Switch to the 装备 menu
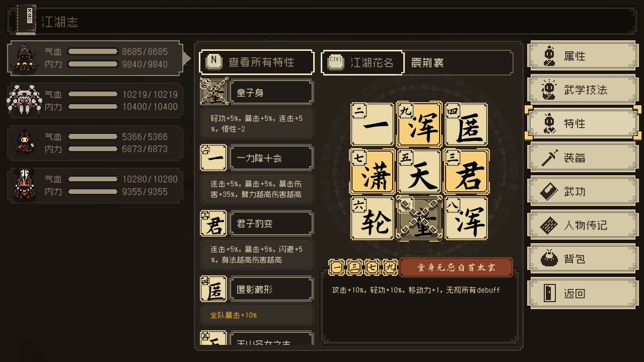This screenshot has width=644, height=362. tap(582, 158)
